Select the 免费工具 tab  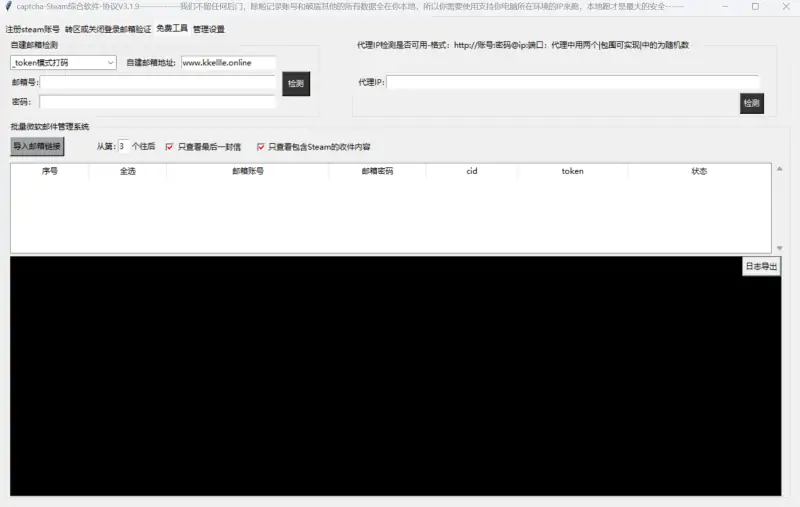pyautogui.click(x=172, y=29)
